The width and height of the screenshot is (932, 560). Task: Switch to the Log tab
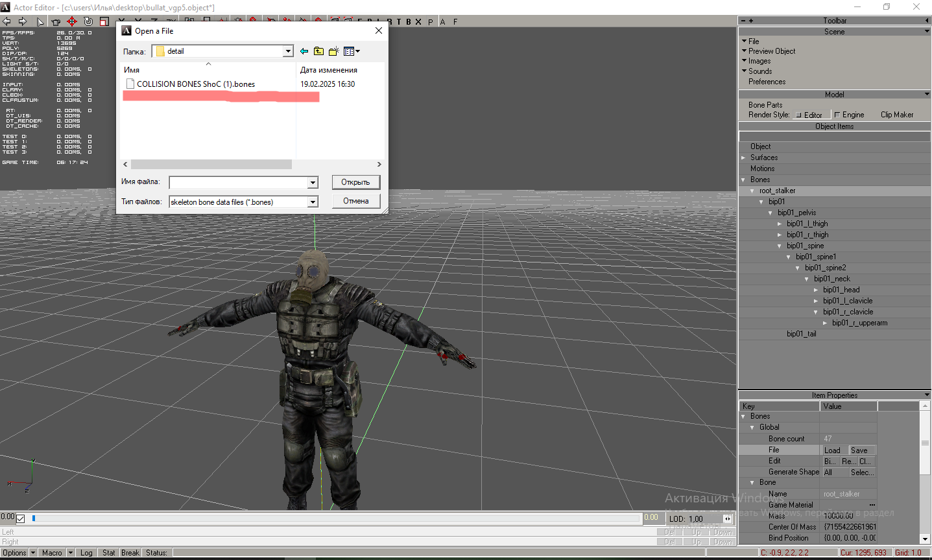86,553
